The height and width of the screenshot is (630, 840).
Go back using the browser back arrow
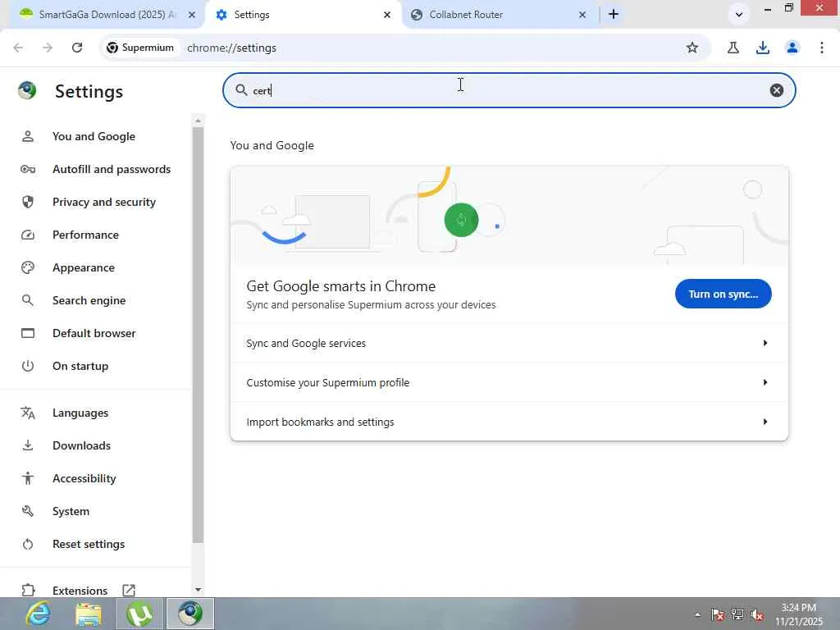pyautogui.click(x=18, y=48)
